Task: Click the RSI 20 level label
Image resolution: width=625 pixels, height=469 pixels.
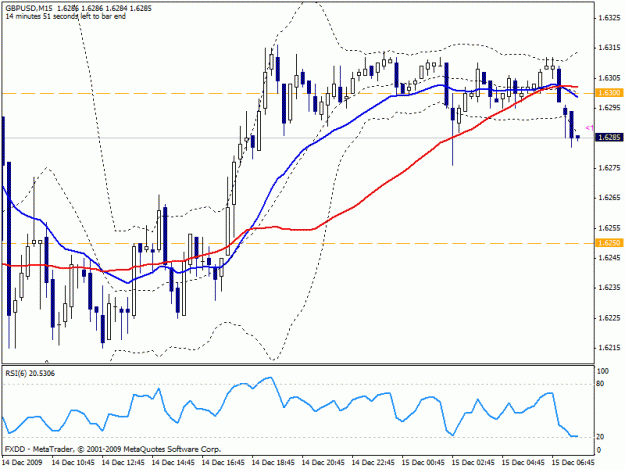Action: coord(600,437)
